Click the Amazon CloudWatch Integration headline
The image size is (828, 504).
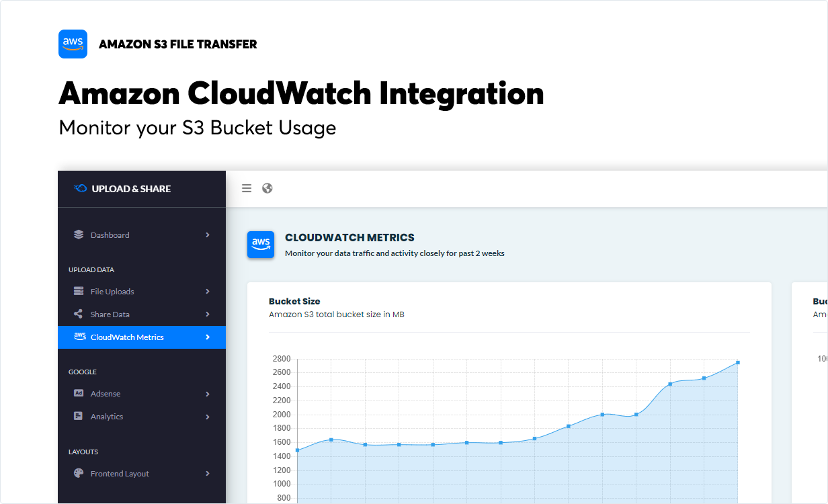[x=301, y=93]
